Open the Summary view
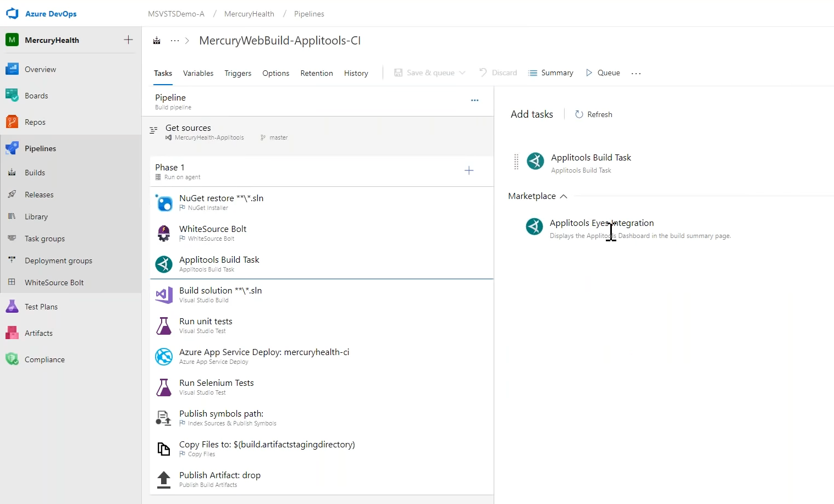The width and height of the screenshot is (834, 504). coord(551,73)
